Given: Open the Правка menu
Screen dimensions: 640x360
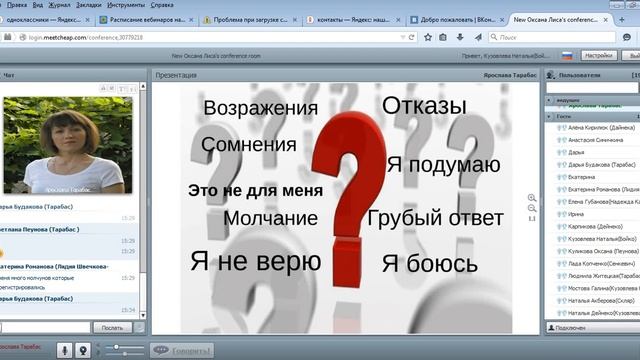Looking at the screenshot, I should pos(17,5).
